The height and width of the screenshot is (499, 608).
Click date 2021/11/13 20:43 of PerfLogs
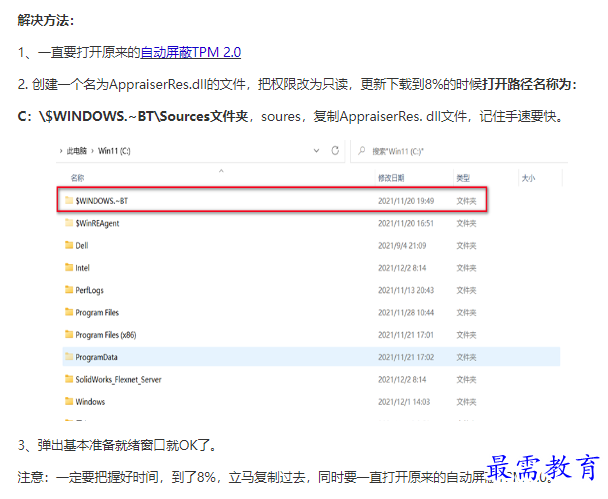click(406, 290)
